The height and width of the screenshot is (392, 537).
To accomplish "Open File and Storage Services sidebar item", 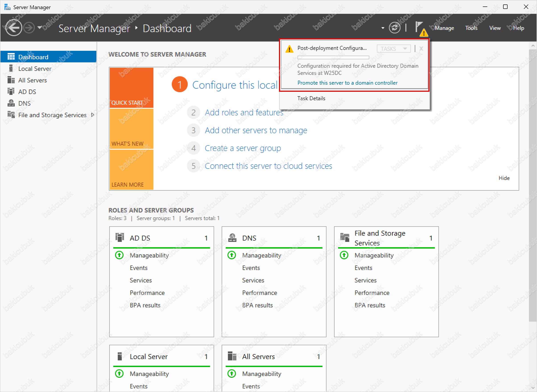I will tap(48, 115).
